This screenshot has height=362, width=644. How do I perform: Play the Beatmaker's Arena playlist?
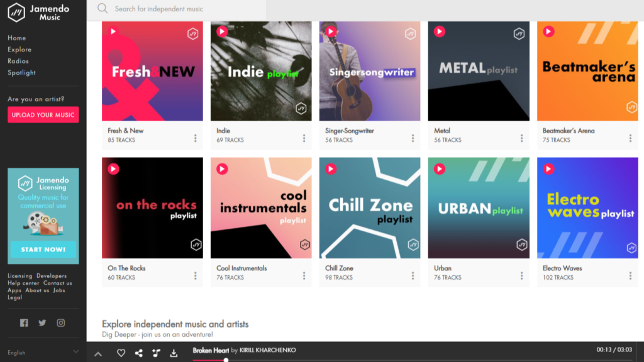coord(548,31)
